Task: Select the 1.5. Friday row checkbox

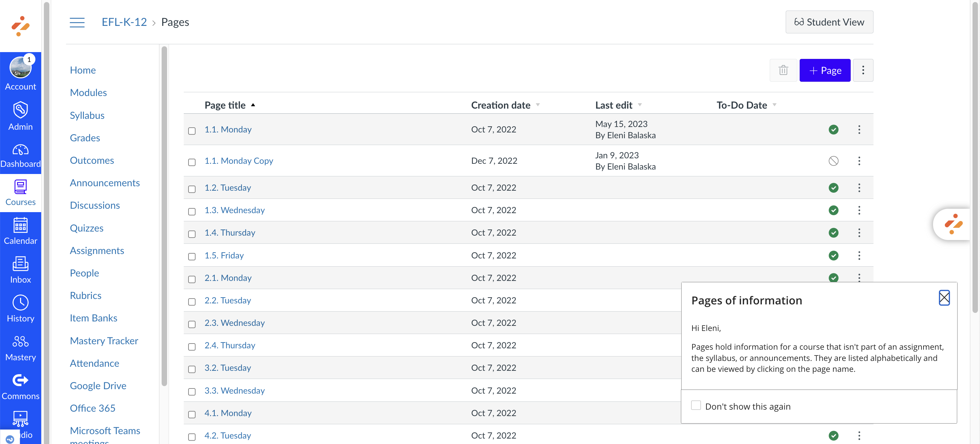Action: point(192,256)
